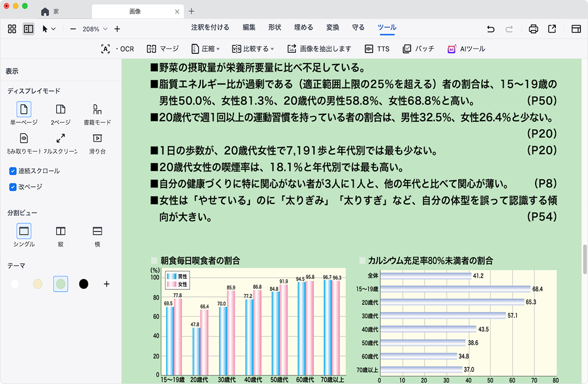Toggle the 改ページ checkbox
Viewport: 588px width, 384px height.
click(13, 187)
